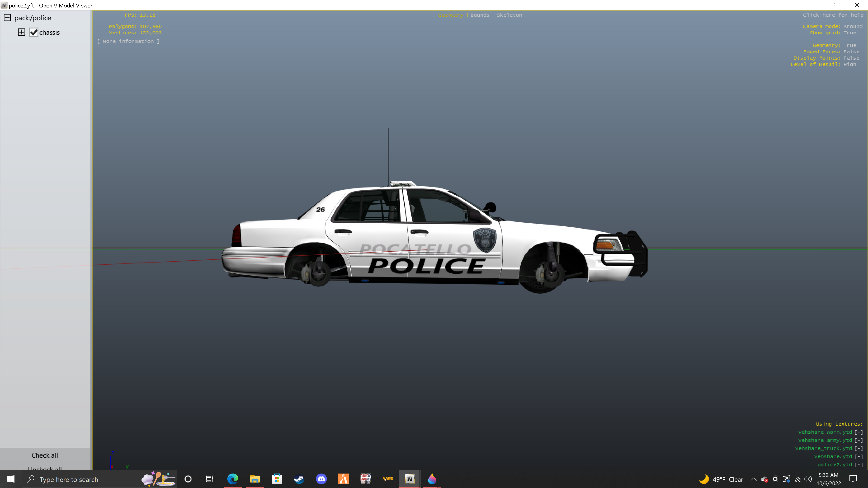Viewport: 868px width, 488px height.
Task: Open the More information section
Action: [x=128, y=41]
